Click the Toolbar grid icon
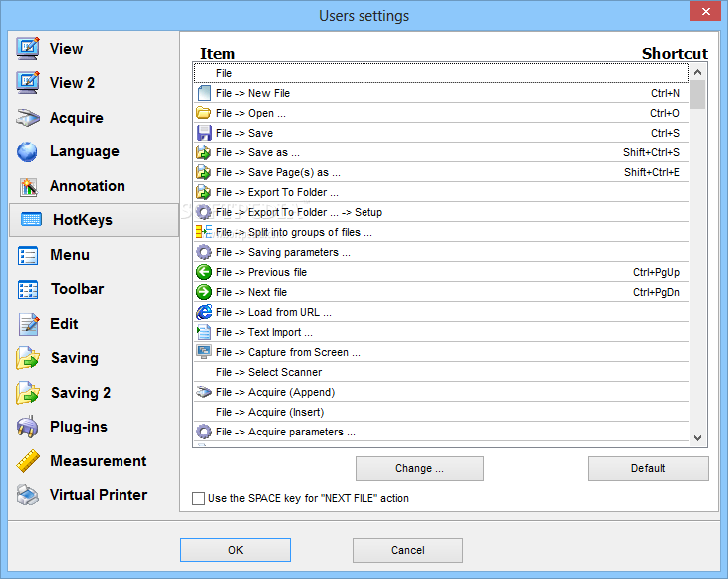The height and width of the screenshot is (579, 728). 28,289
